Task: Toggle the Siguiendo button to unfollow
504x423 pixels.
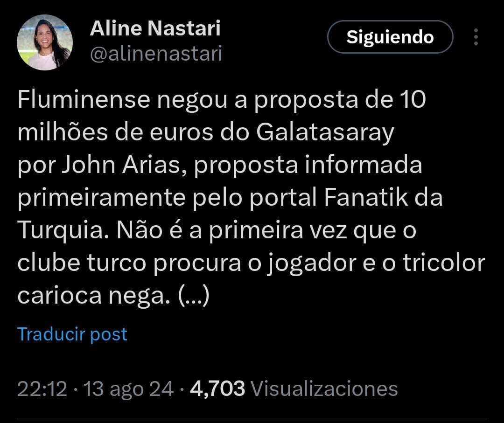Action: click(x=391, y=37)
